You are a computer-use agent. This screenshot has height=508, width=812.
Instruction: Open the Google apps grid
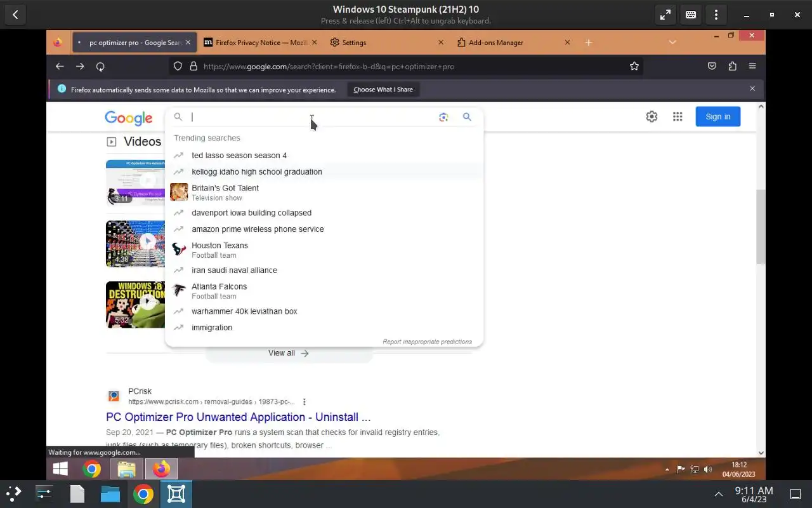click(678, 116)
